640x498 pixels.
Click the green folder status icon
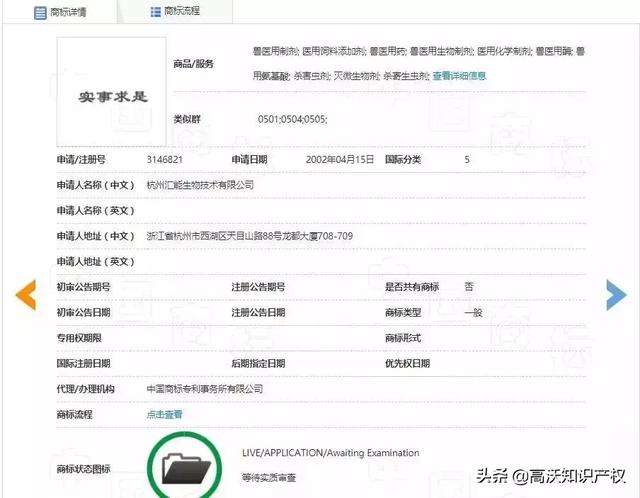(x=184, y=465)
